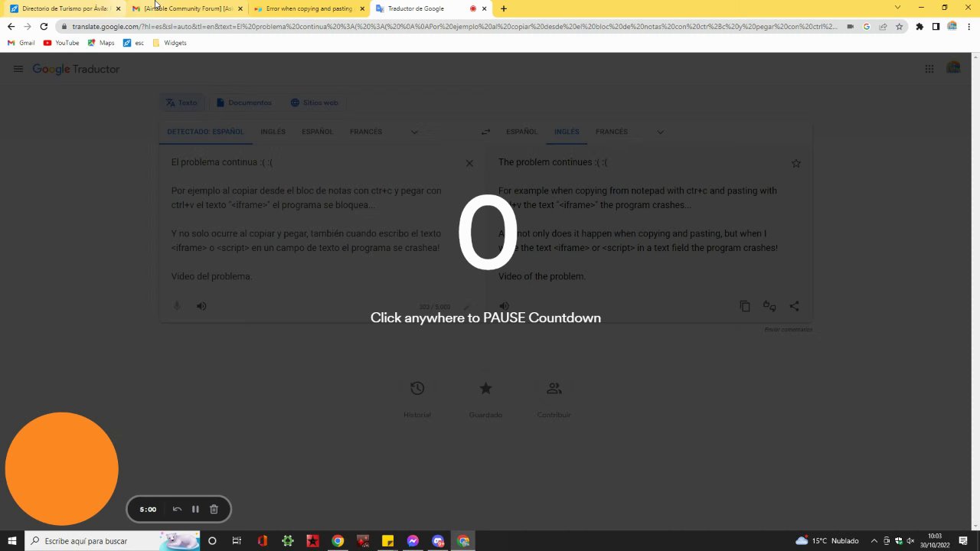Choose Francés as the source language
The width and height of the screenshot is (980, 551).
point(366,132)
